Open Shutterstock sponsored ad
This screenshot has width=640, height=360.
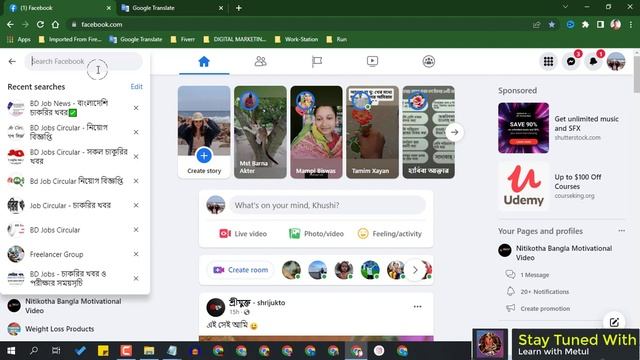(562, 128)
